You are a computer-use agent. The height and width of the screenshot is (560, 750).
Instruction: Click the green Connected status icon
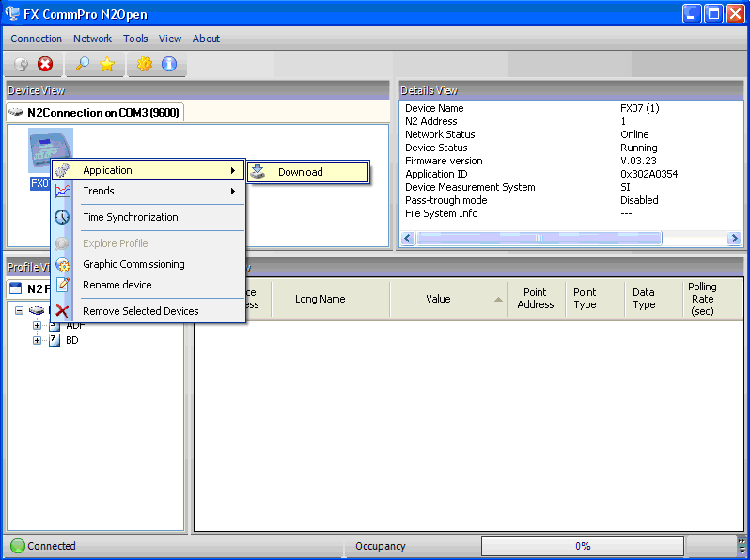click(x=18, y=546)
